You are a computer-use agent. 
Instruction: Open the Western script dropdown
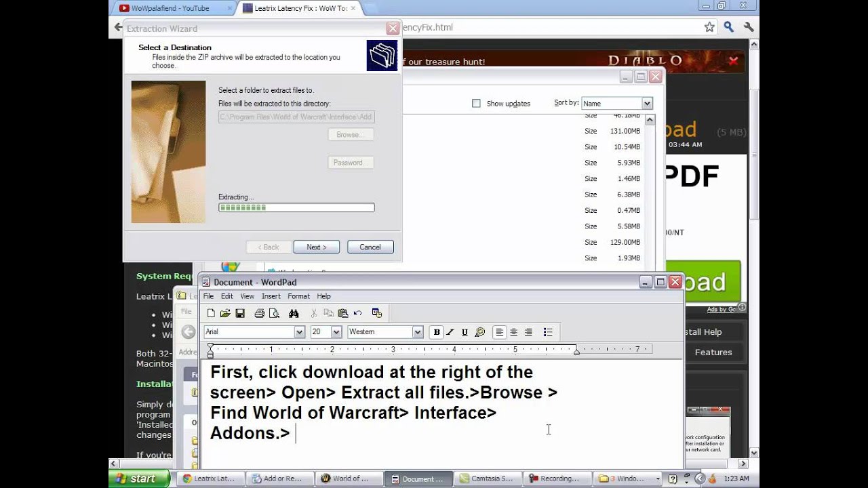coord(418,332)
